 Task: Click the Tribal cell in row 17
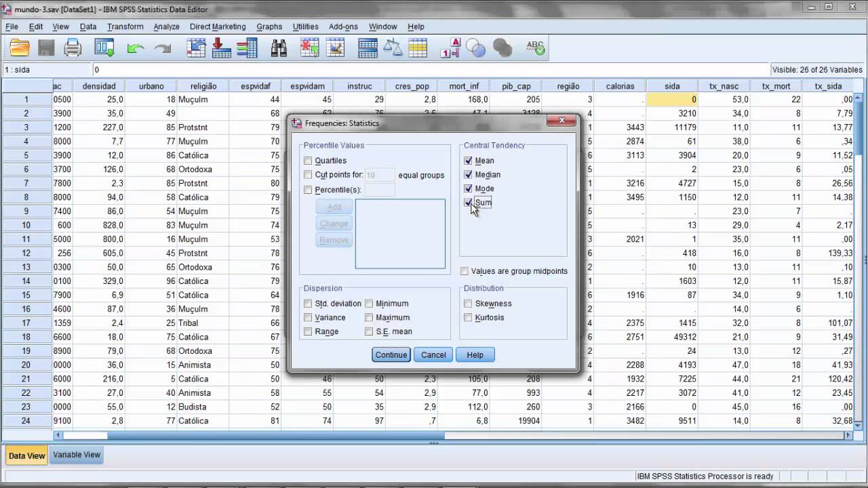coord(203,323)
